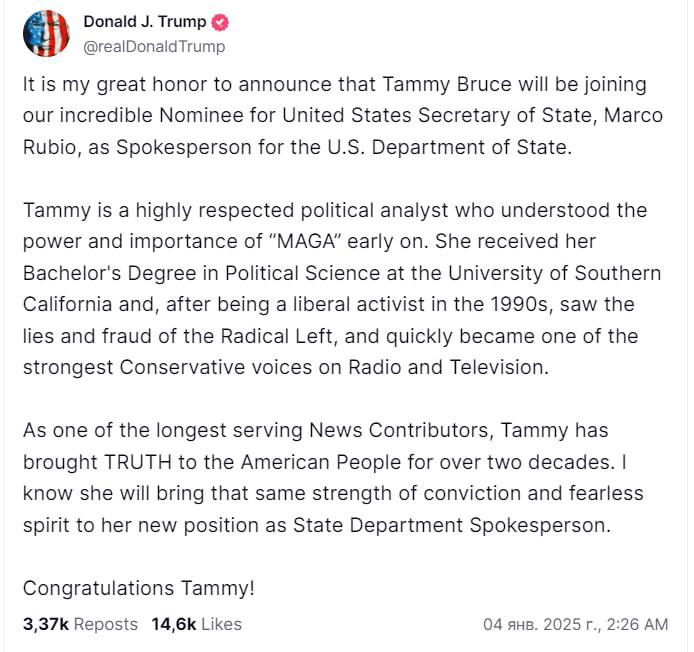The image size is (694, 652).
Task: Open the Donald J. Trump display name
Action: coord(144,22)
